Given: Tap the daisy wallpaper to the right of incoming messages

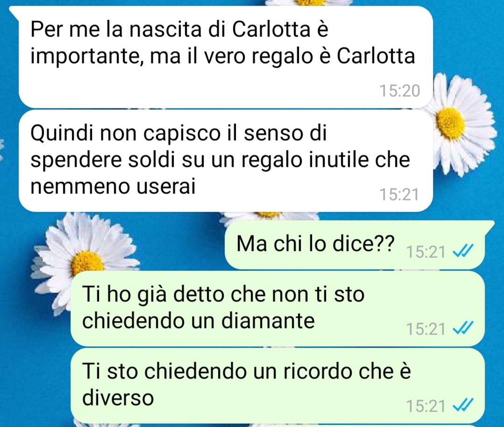Looking at the screenshot, I should coord(463,125).
